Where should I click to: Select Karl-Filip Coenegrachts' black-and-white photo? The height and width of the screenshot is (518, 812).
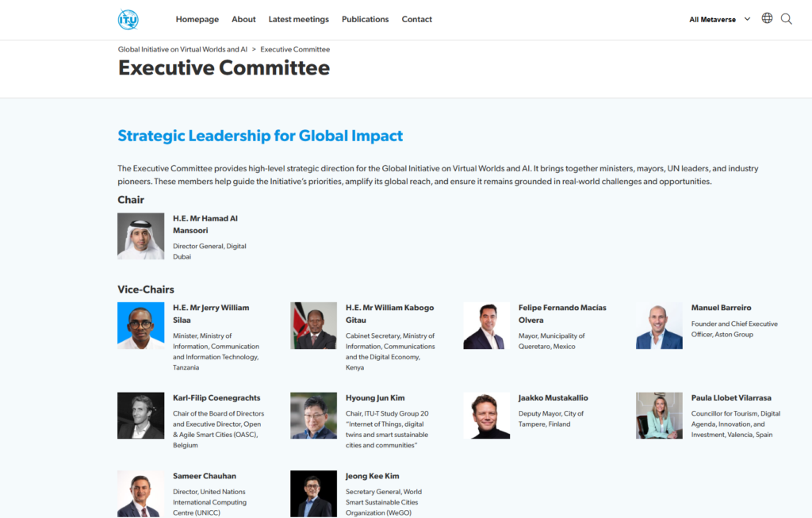click(141, 416)
